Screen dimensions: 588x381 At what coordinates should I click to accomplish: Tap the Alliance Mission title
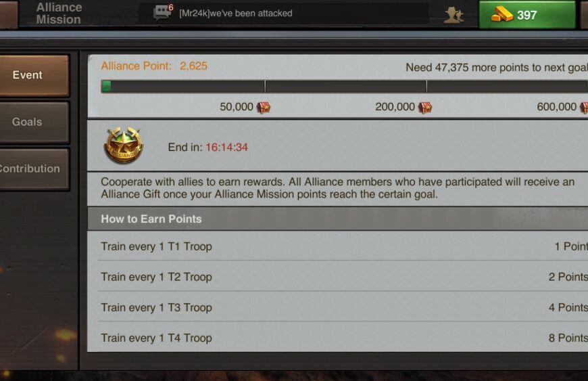coord(59,14)
